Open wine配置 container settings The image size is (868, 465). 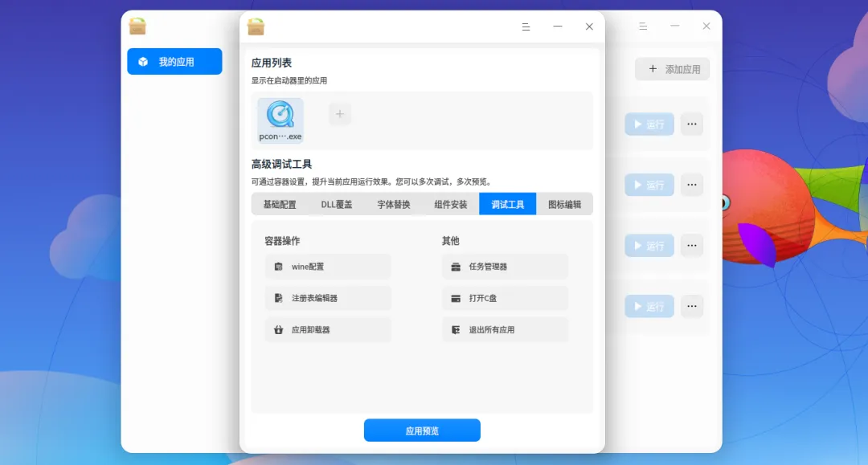[328, 267]
